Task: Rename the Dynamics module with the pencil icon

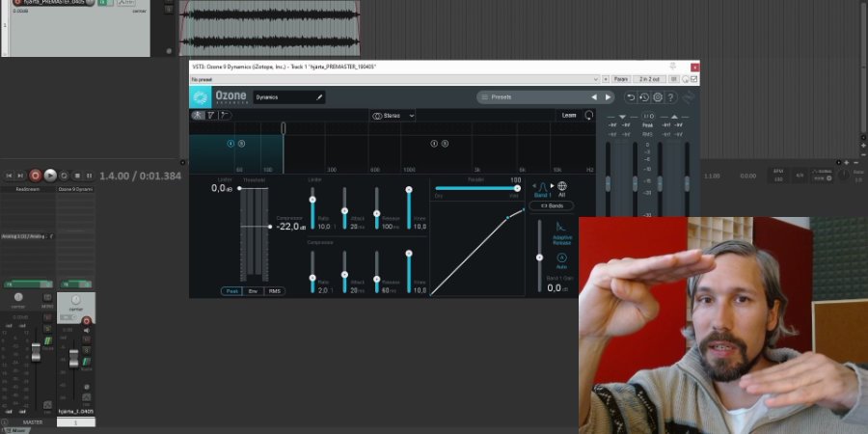Action: point(319,97)
